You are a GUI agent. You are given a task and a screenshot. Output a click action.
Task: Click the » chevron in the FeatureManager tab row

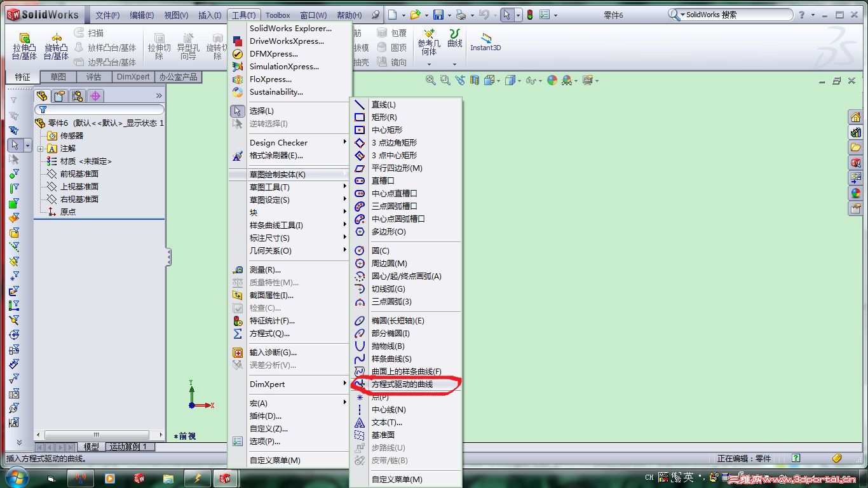pyautogui.click(x=159, y=96)
